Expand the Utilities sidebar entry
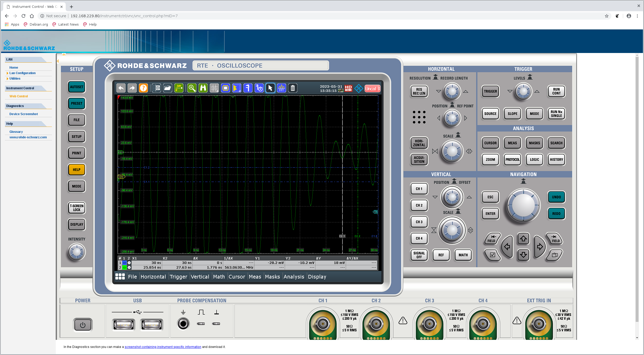The height and width of the screenshot is (355, 644). click(x=15, y=79)
